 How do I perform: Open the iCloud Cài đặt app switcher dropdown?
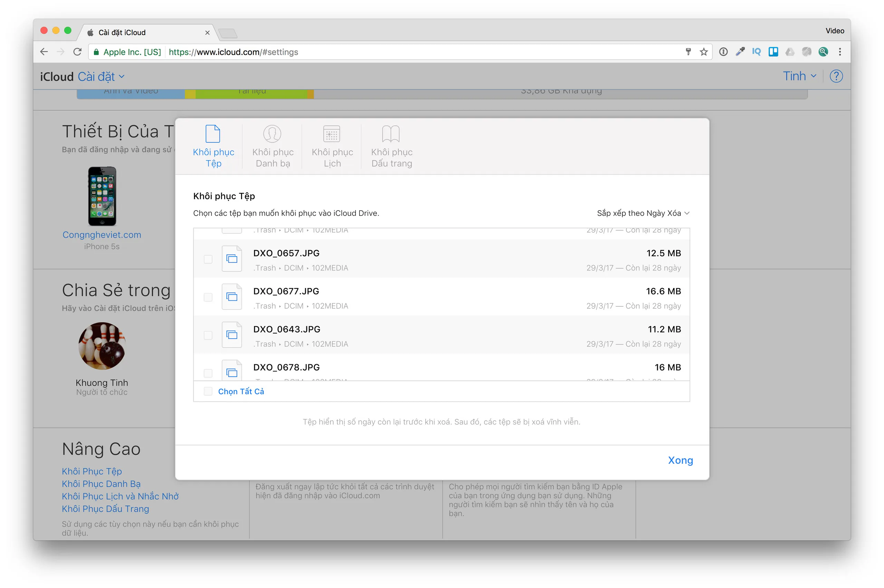(x=101, y=77)
